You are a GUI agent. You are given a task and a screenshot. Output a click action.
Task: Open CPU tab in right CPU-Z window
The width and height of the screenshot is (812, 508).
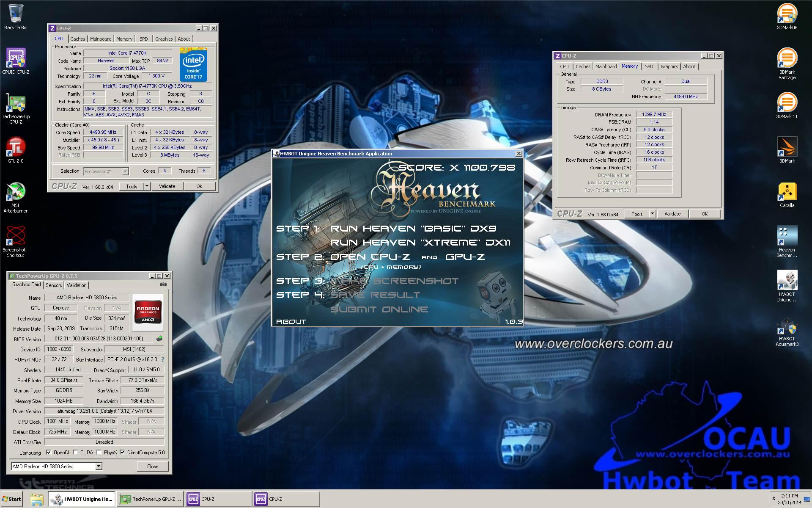point(564,66)
